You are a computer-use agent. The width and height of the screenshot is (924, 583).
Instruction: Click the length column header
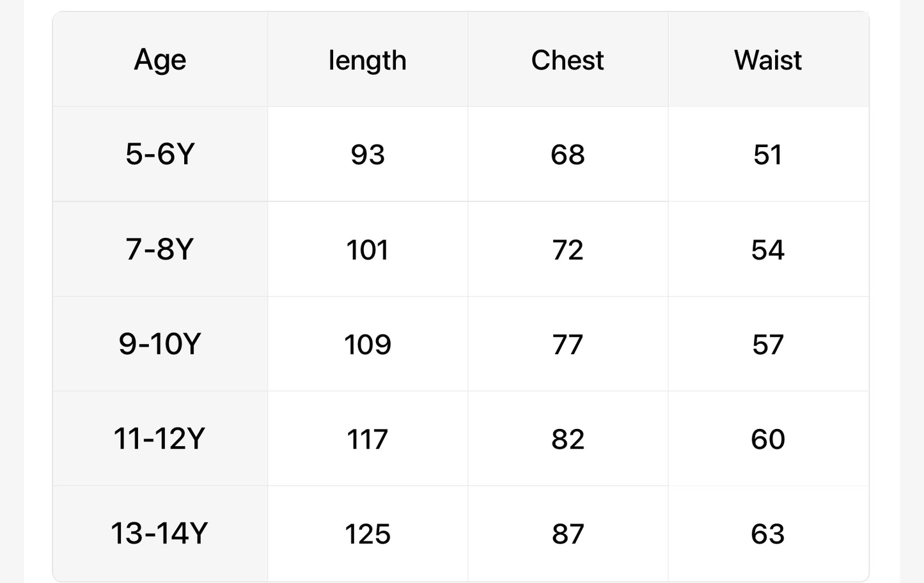click(x=367, y=60)
